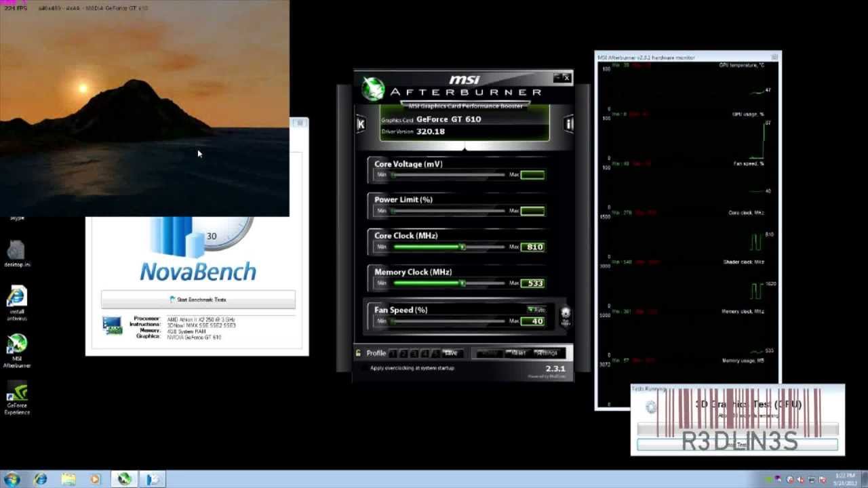Open the Windows Start menu

click(12, 479)
